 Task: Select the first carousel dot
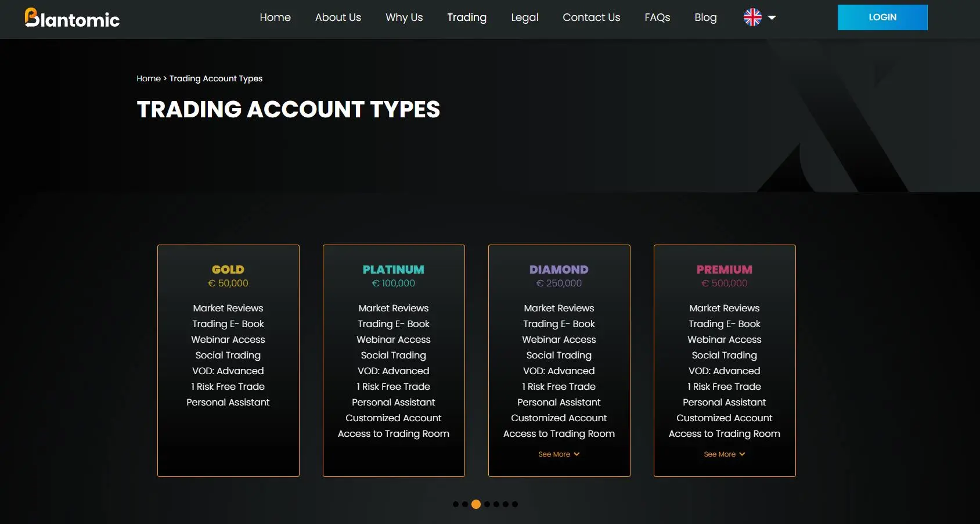pyautogui.click(x=456, y=504)
